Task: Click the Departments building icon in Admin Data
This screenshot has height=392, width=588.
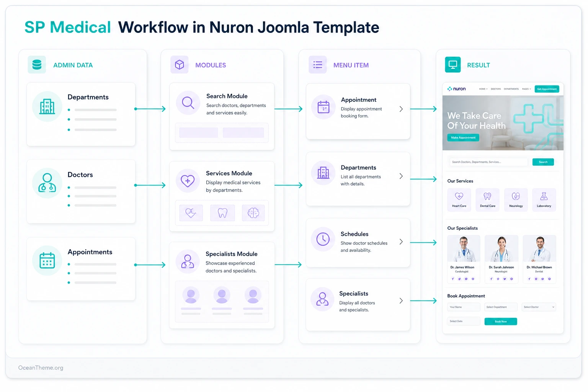Action: point(47,106)
